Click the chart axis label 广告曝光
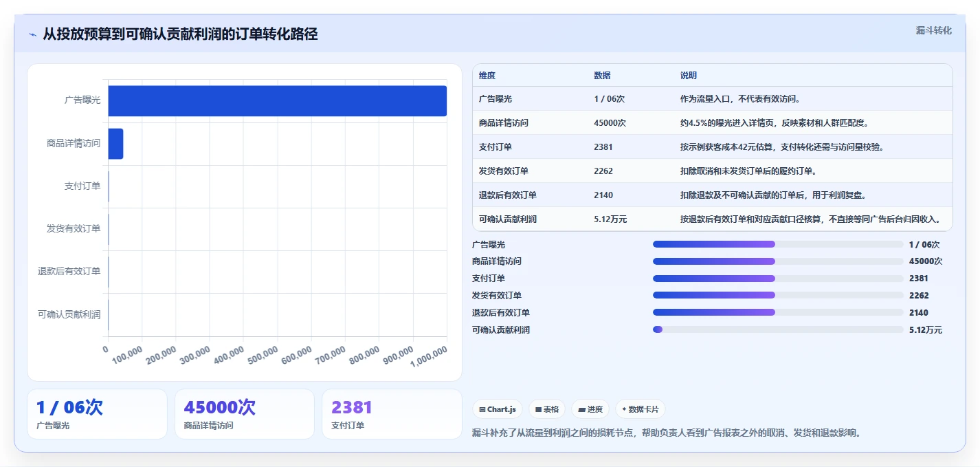The height and width of the screenshot is (467, 980). 82,100
